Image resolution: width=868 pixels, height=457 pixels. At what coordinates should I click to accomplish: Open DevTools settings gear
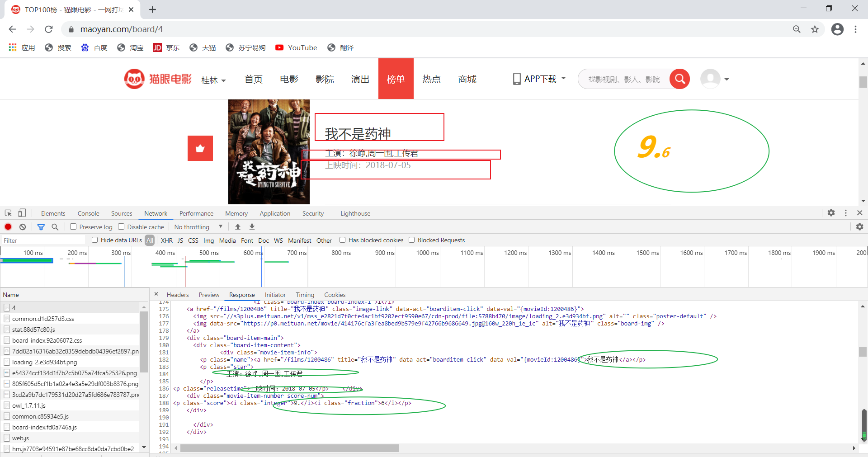[x=831, y=213]
